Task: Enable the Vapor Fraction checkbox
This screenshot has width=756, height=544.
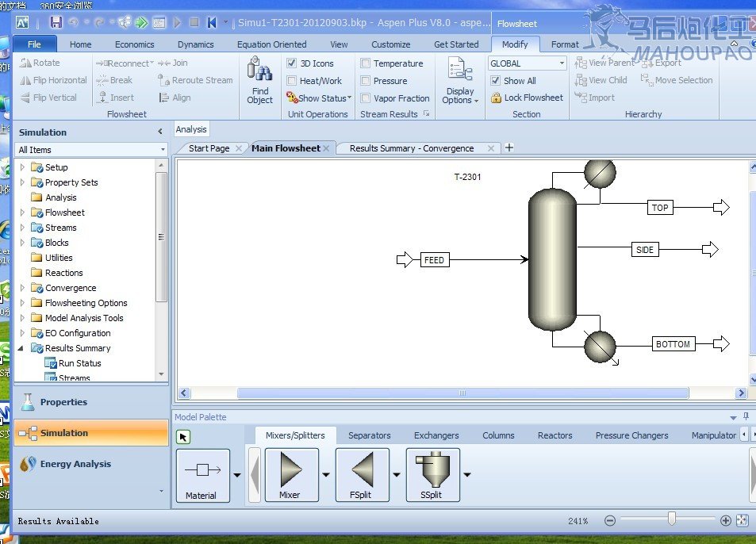Action: (x=366, y=98)
